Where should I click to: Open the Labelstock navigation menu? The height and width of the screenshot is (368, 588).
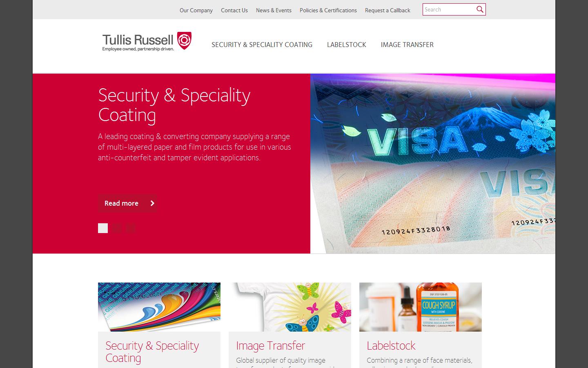click(x=347, y=45)
